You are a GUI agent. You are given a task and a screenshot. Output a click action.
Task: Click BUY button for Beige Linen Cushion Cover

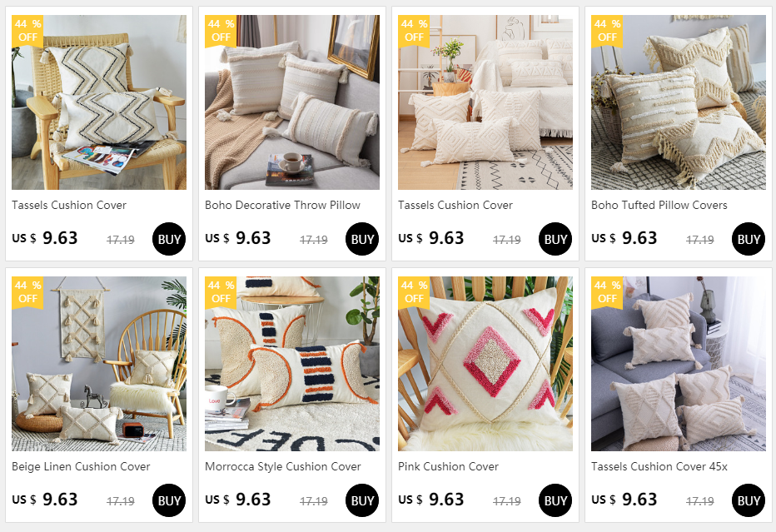[x=169, y=500]
